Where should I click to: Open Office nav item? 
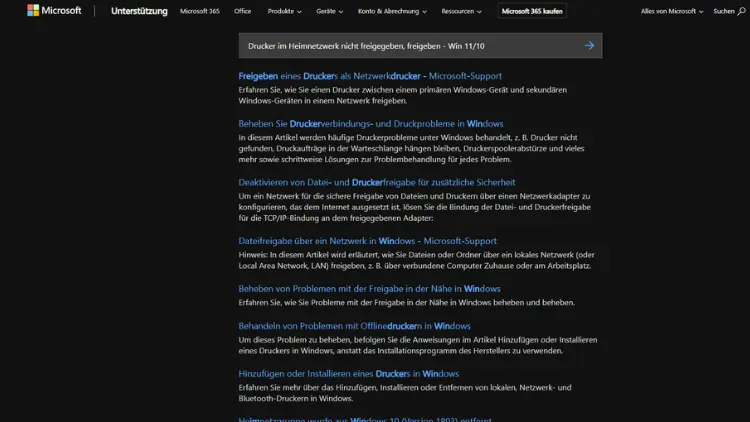(x=243, y=11)
